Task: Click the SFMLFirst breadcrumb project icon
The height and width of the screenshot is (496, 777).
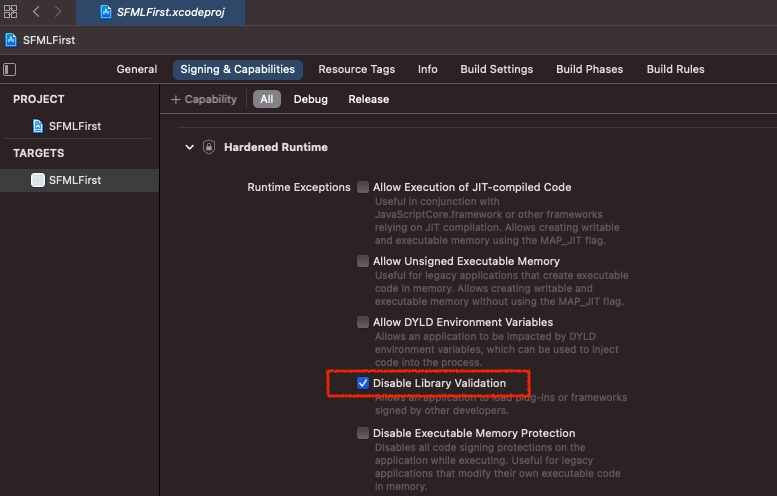Action: pyautogui.click(x=11, y=40)
